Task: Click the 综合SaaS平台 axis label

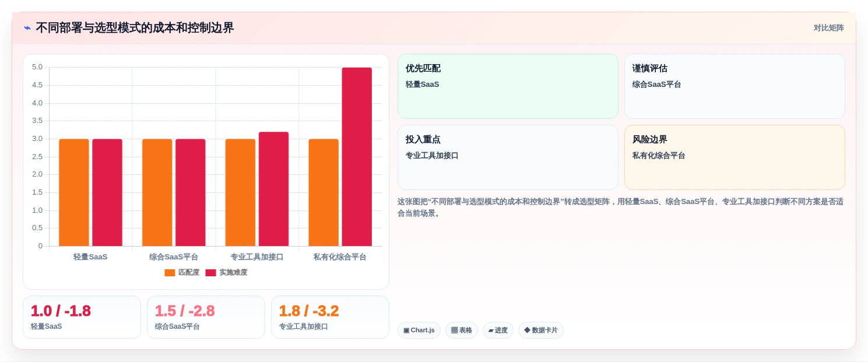Action: [x=174, y=256]
